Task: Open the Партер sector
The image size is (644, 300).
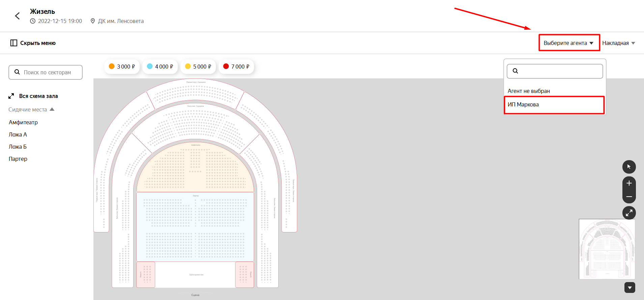Action: [x=18, y=159]
